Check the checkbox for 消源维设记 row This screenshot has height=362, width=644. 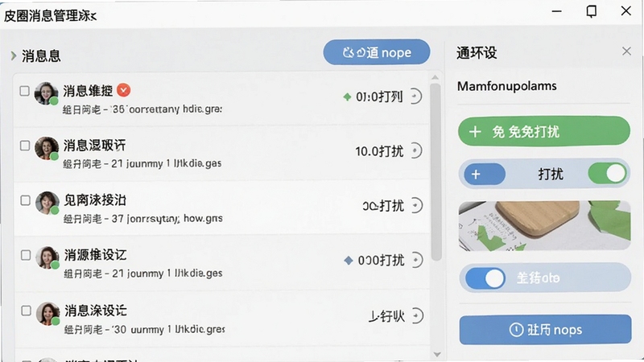(x=26, y=255)
